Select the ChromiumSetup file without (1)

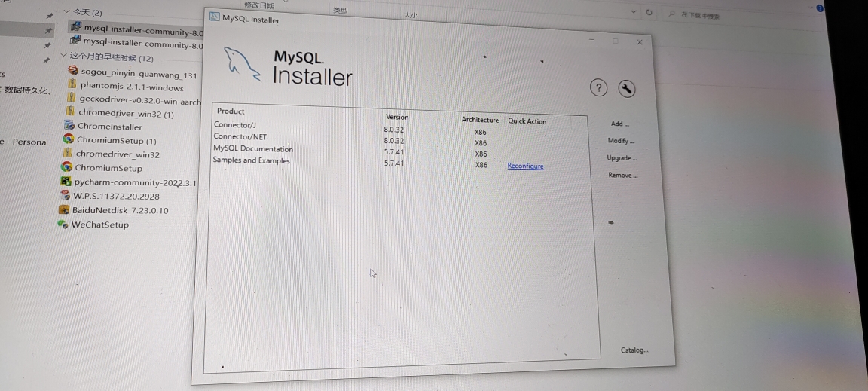click(108, 168)
